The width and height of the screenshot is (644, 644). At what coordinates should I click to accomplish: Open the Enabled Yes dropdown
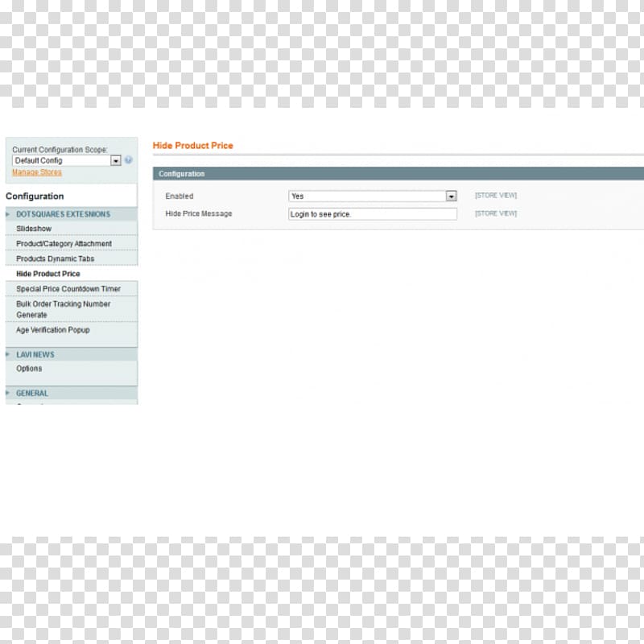pyautogui.click(x=373, y=196)
